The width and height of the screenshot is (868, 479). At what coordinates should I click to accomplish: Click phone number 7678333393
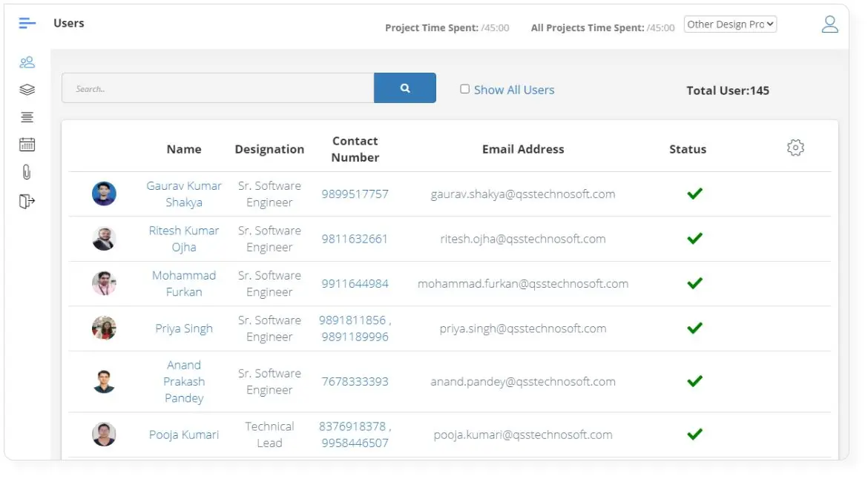(x=355, y=381)
